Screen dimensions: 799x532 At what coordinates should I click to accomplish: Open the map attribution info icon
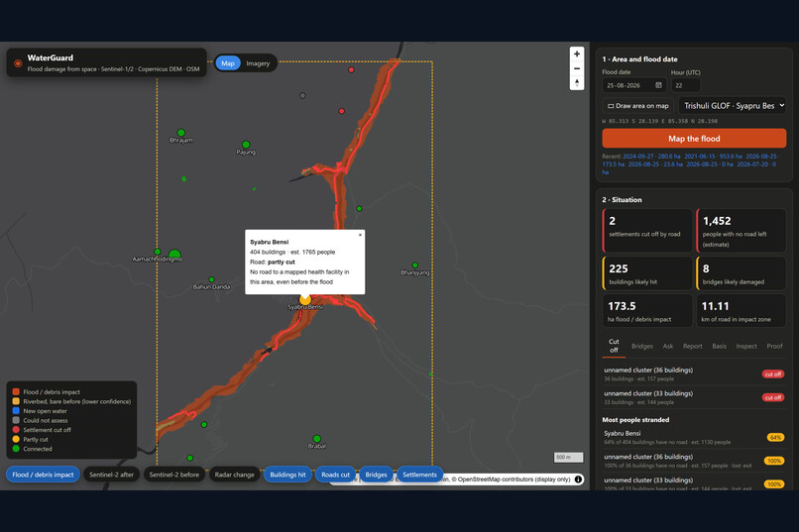tap(578, 479)
